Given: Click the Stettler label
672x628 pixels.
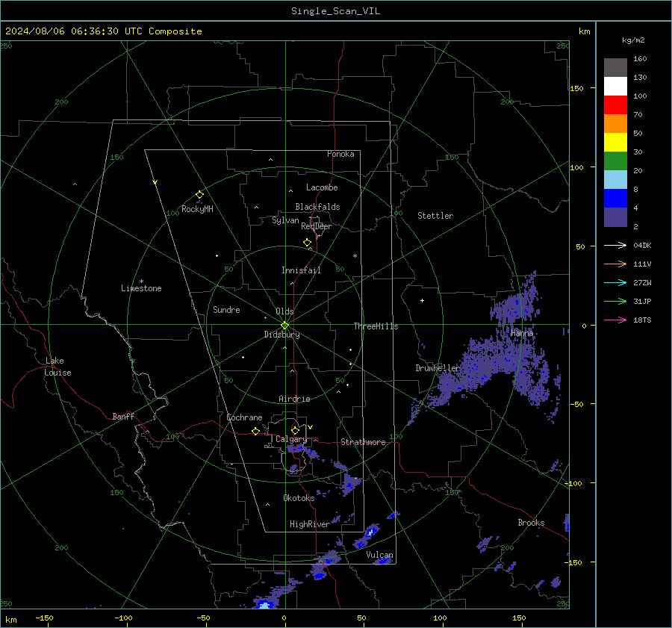Looking at the screenshot, I should (x=435, y=216).
